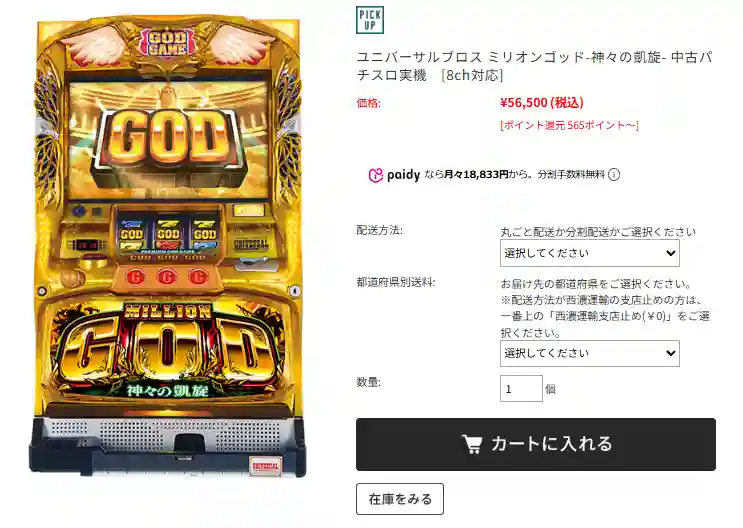Click the ¥56,500 (税込) price

[542, 102]
